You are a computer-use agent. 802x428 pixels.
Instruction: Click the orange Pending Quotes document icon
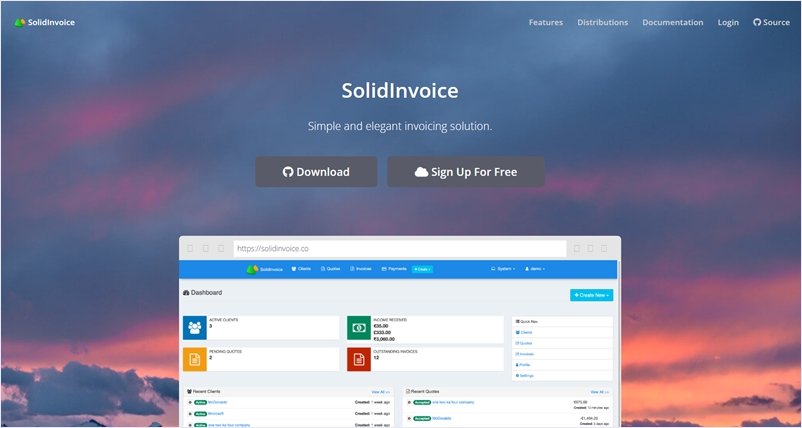point(194,359)
